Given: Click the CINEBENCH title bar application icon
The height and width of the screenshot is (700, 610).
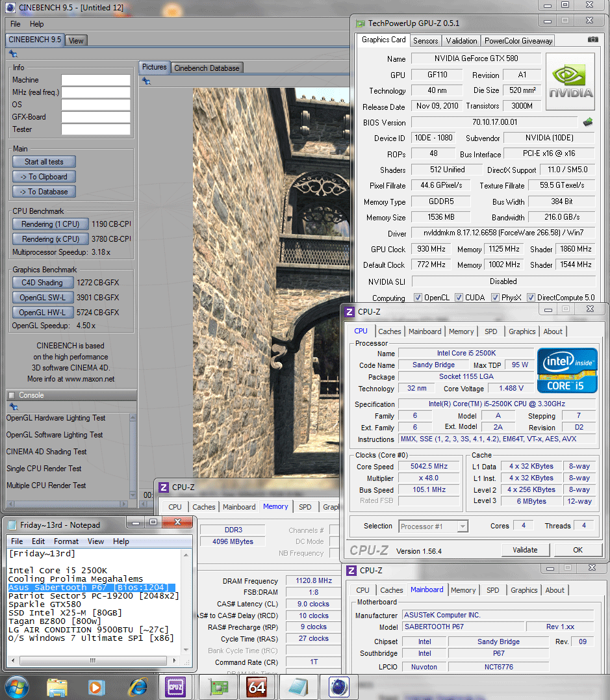Looking at the screenshot, I should [x=10, y=7].
